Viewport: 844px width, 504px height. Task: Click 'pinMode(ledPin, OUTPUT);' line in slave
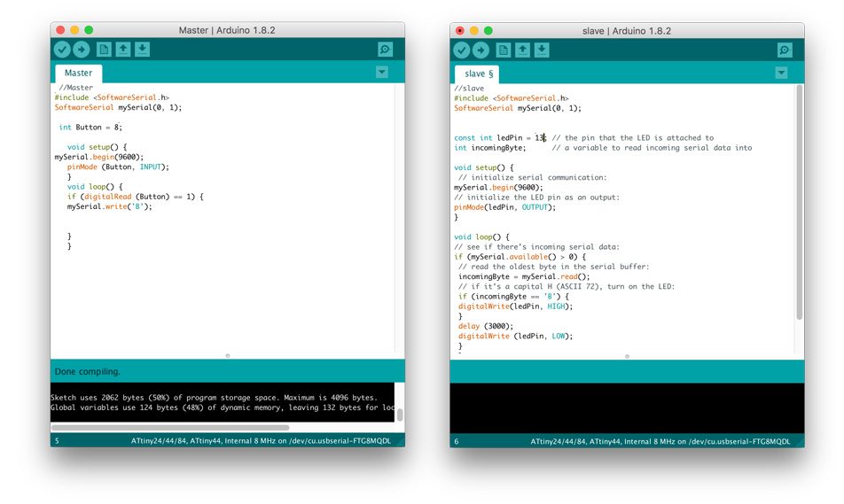tap(505, 207)
